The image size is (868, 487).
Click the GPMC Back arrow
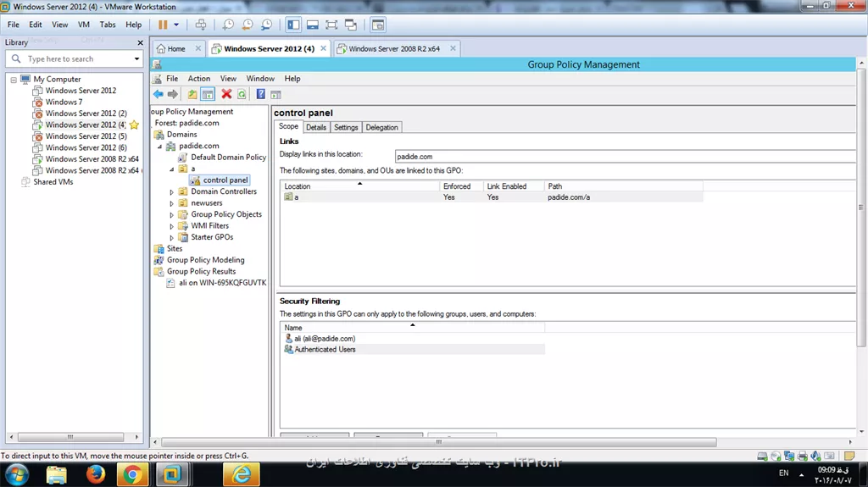pos(159,94)
